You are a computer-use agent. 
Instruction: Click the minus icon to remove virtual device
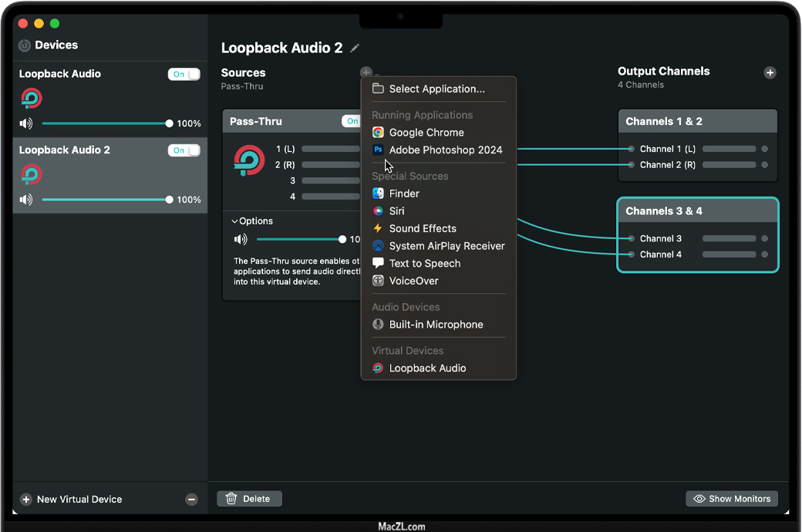pos(192,500)
